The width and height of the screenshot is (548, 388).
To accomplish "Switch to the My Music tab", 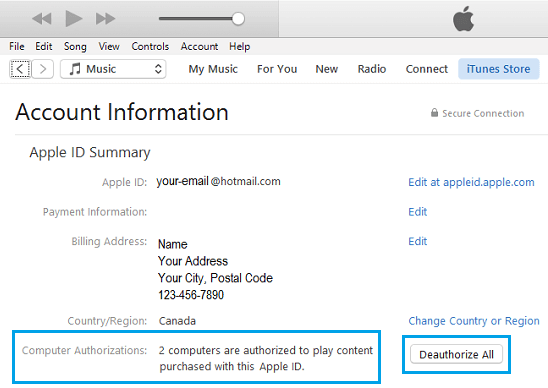I will point(213,69).
